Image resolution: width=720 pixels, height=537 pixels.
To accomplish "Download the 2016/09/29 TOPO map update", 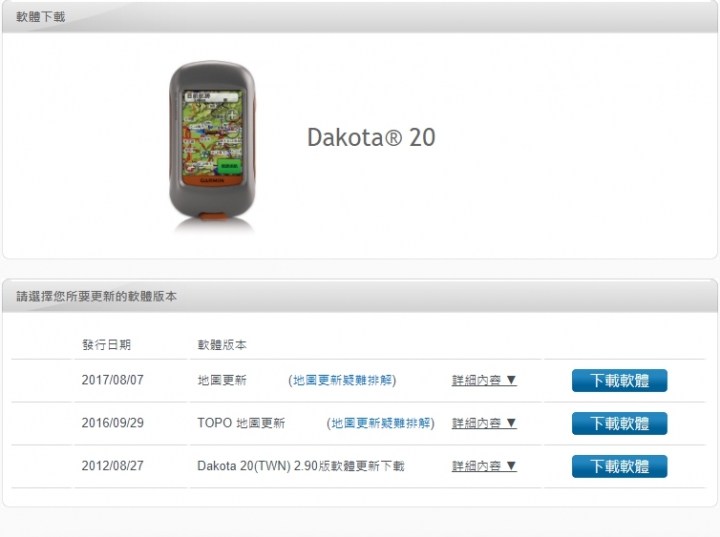I will tap(619, 423).
